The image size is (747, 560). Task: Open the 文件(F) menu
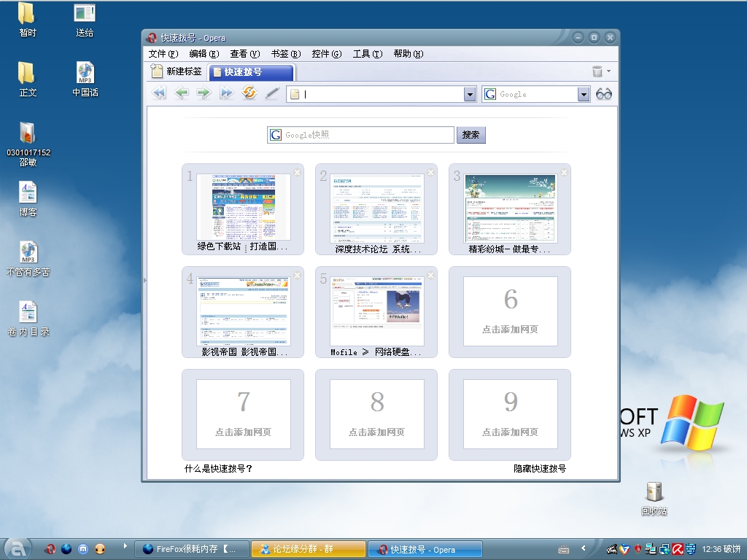click(x=163, y=54)
